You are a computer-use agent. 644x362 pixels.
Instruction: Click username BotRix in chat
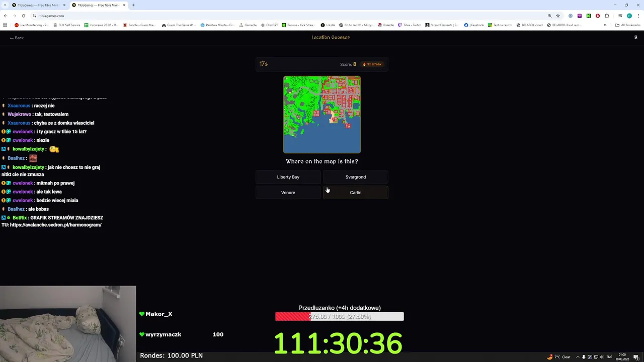point(20,218)
